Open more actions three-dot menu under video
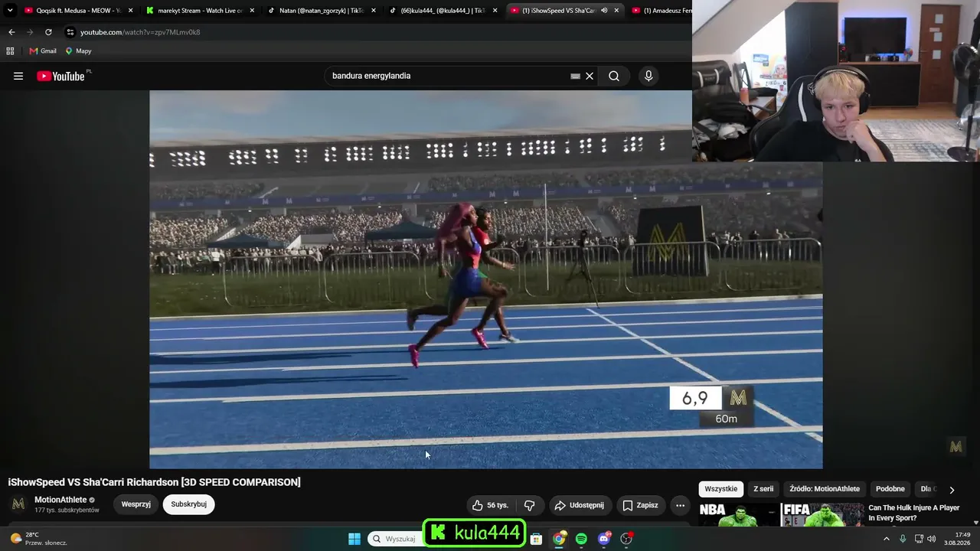 tap(680, 505)
